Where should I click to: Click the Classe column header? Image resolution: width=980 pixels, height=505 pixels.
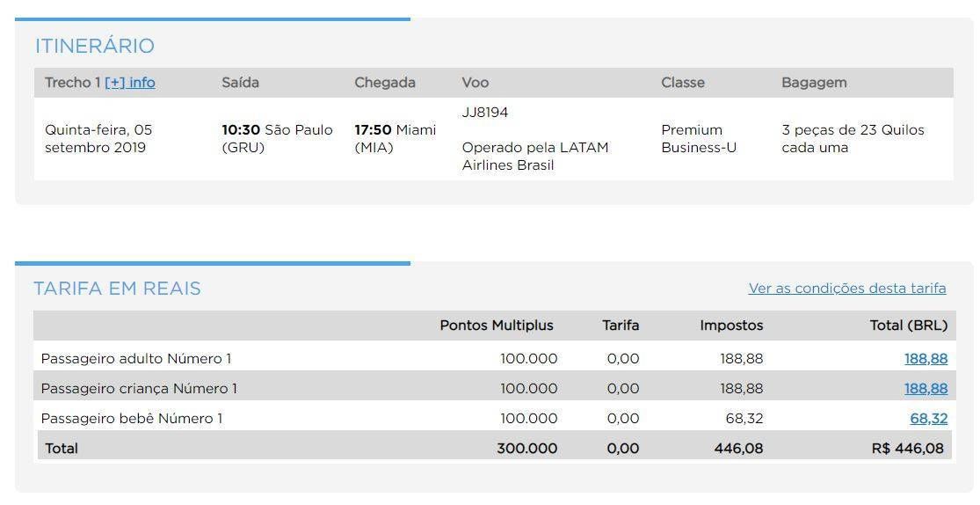pyautogui.click(x=683, y=83)
